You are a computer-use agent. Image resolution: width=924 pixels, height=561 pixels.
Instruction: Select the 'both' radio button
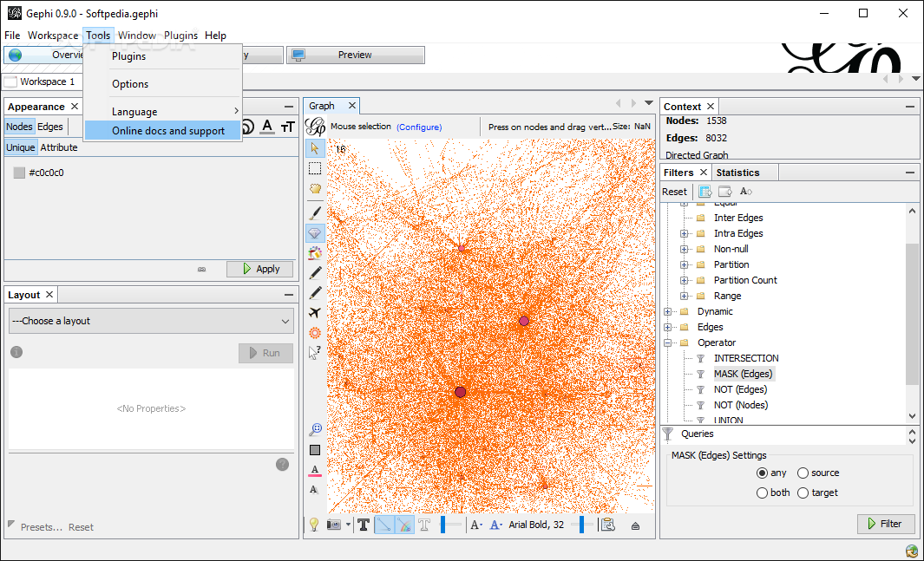coord(762,493)
